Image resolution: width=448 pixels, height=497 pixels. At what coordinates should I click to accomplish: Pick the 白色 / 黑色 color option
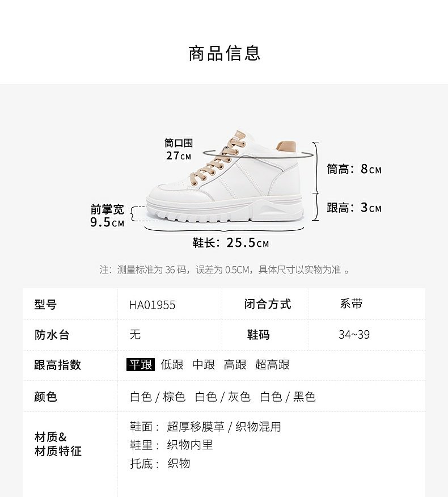point(288,397)
